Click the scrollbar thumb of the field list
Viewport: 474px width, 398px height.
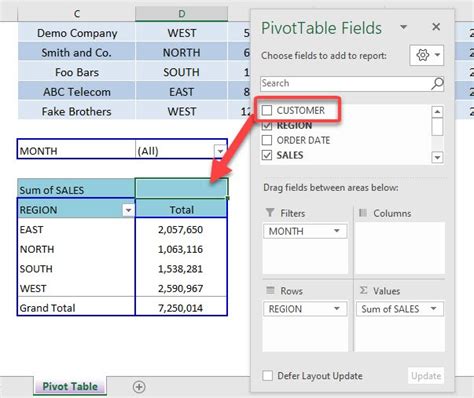(437, 127)
